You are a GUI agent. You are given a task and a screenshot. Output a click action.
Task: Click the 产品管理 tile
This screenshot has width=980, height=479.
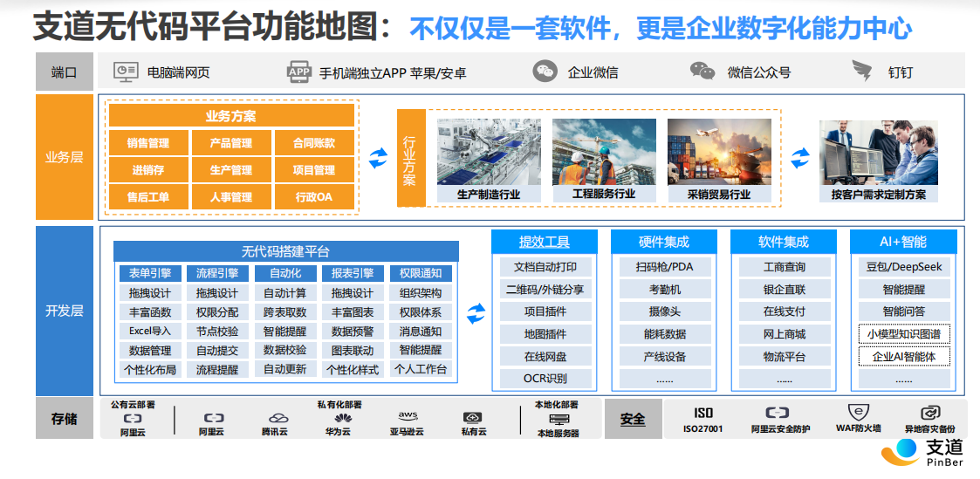231,143
